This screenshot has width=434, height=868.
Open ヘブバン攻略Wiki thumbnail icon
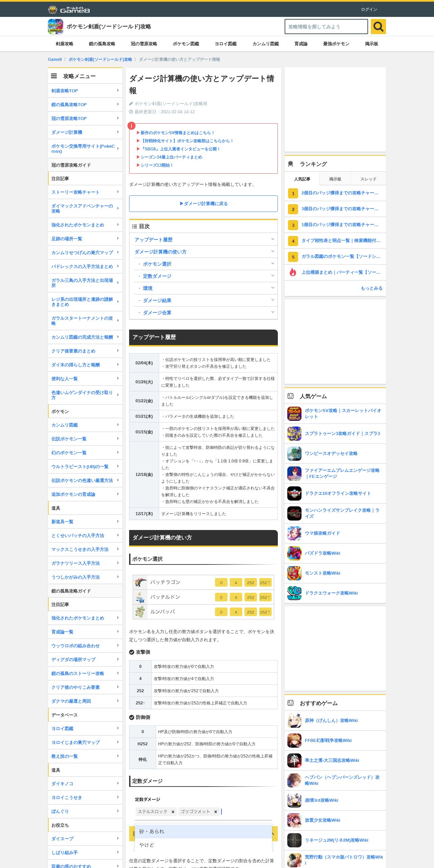(x=294, y=780)
